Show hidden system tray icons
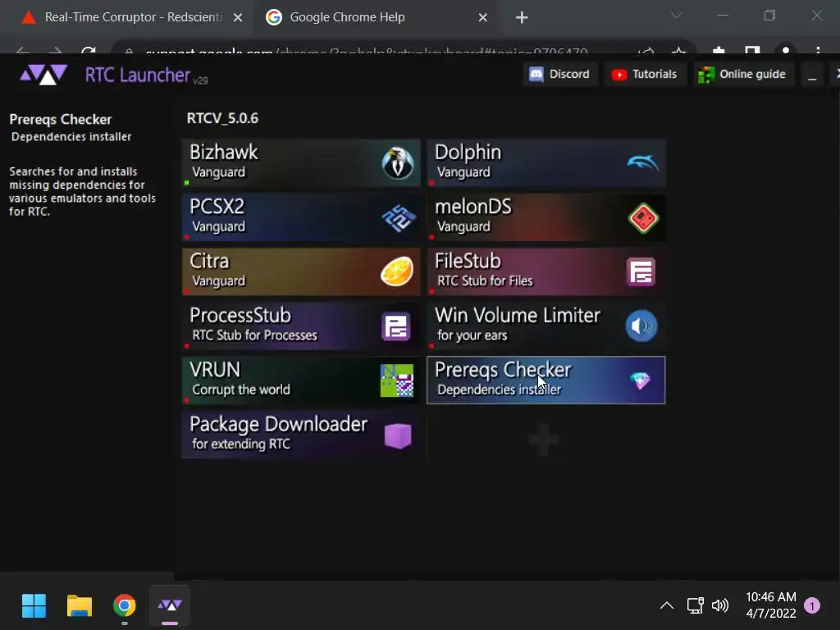The image size is (840, 630). tap(666, 605)
